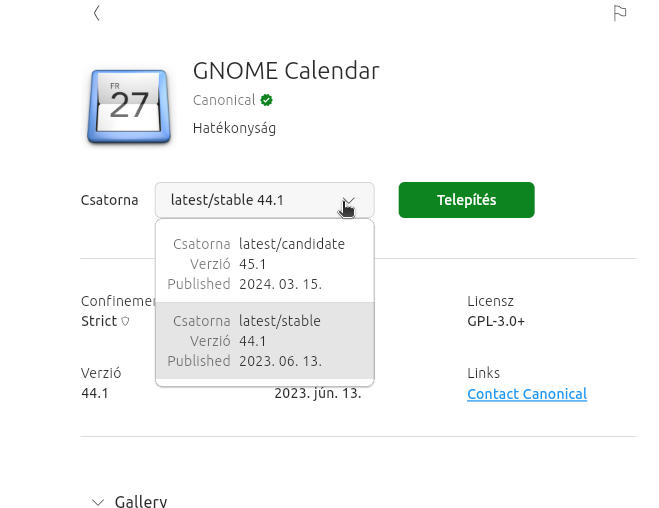Click the Published 2023. 06. 13. row
Image resolution: width=659 pixels, height=508 pixels.
pyautogui.click(x=245, y=361)
